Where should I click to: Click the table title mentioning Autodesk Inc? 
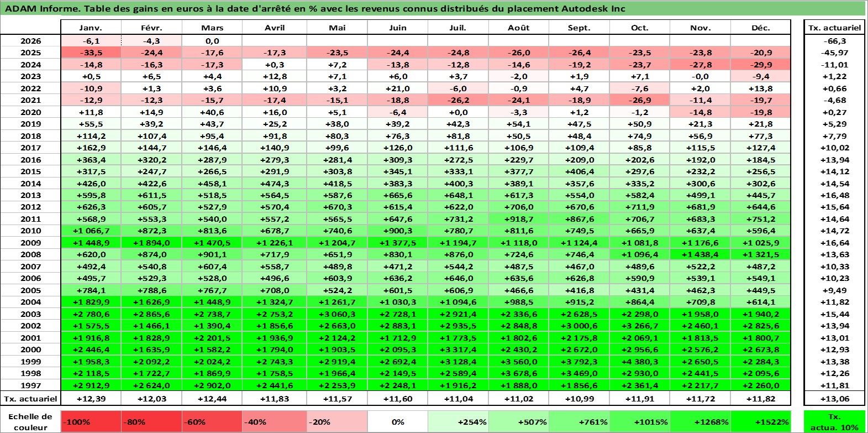(315, 8)
